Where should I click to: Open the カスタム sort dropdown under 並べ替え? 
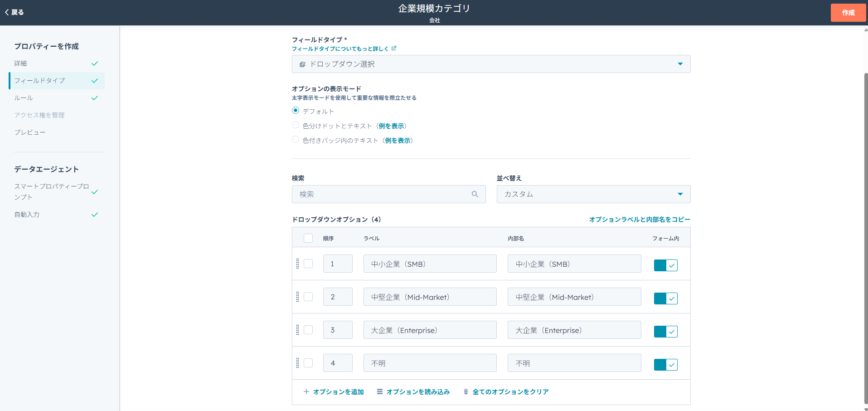[593, 194]
